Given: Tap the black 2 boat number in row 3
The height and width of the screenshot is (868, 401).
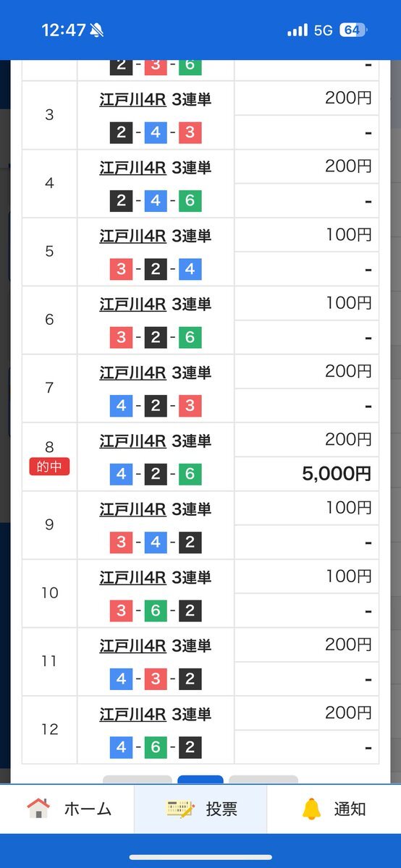Looking at the screenshot, I should click(121, 133).
